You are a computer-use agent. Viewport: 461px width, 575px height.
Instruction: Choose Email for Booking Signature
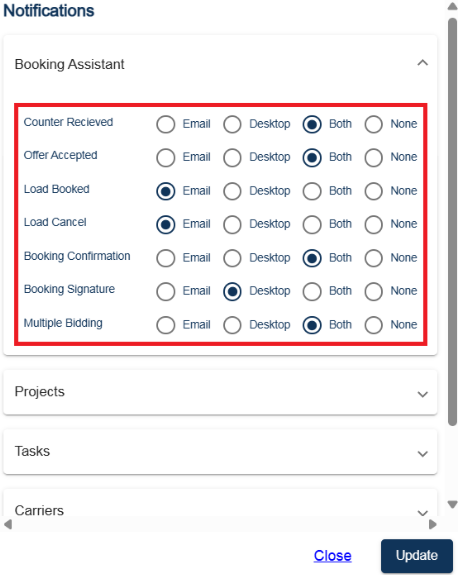[x=166, y=292]
